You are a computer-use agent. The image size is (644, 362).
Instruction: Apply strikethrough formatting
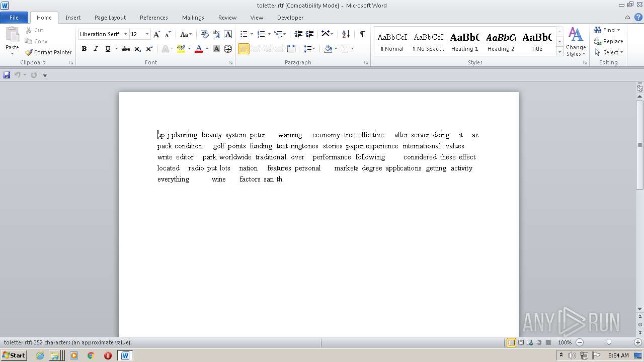pyautogui.click(x=126, y=49)
